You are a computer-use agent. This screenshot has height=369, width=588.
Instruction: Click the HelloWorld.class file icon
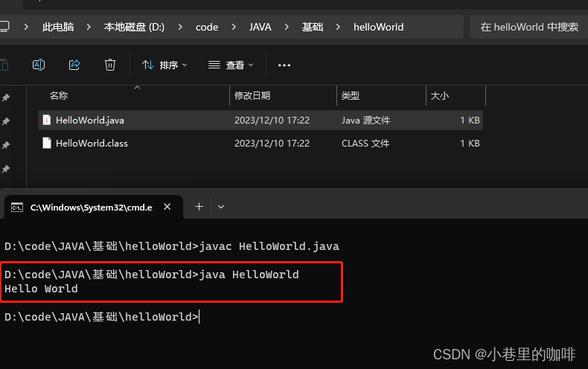[47, 143]
